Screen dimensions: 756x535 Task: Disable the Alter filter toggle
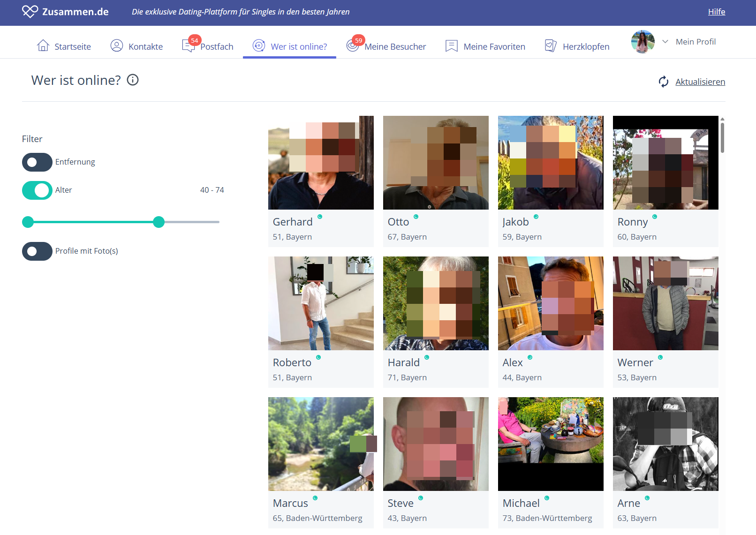tap(37, 190)
